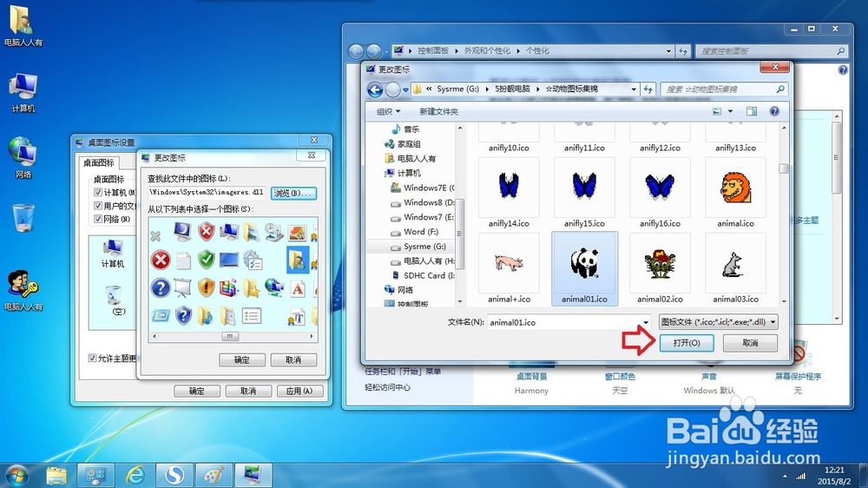Click 取消 in the file open dialog
This screenshot has width=868, height=488.
coord(750,343)
